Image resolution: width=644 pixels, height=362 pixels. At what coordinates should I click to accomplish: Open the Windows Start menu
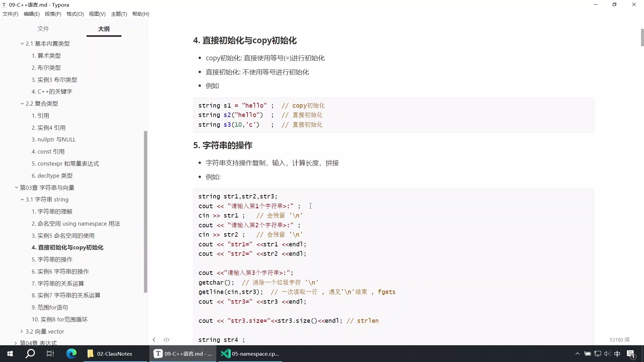10,353
